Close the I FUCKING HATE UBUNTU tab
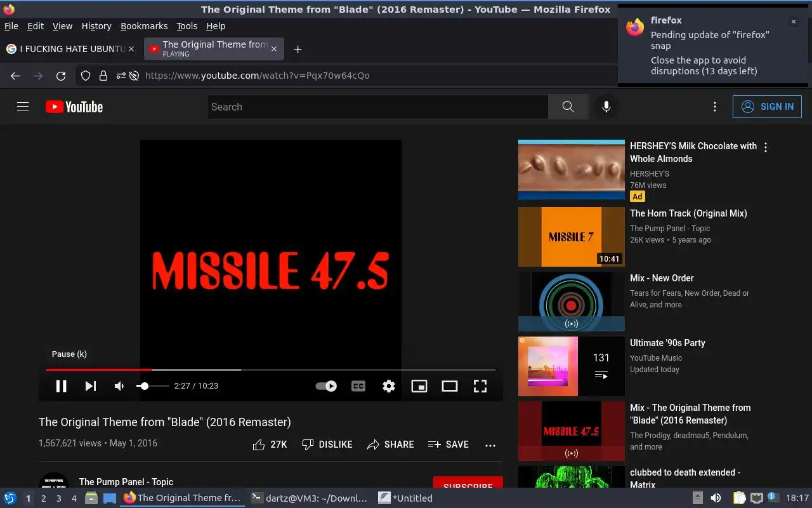812x508 pixels. coord(131,49)
